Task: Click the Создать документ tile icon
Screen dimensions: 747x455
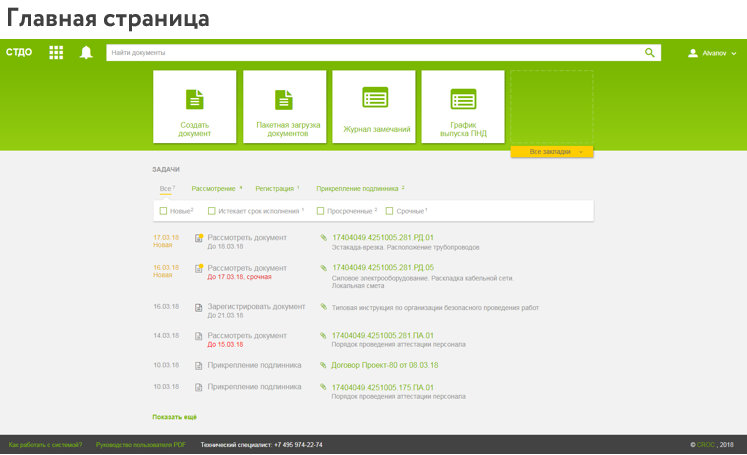Action: 194,100
